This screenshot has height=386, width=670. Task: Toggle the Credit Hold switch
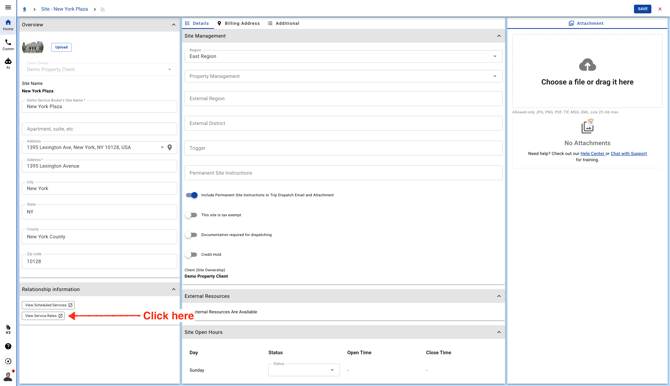[x=191, y=254]
